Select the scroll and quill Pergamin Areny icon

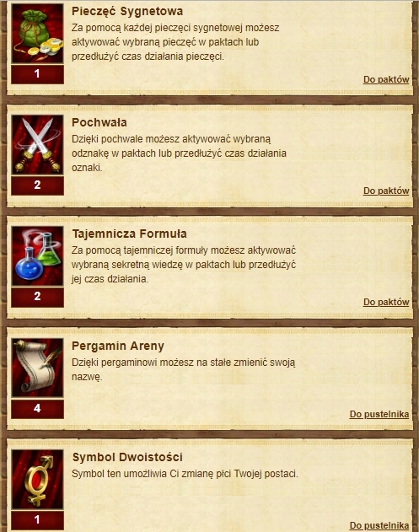pos(37,368)
